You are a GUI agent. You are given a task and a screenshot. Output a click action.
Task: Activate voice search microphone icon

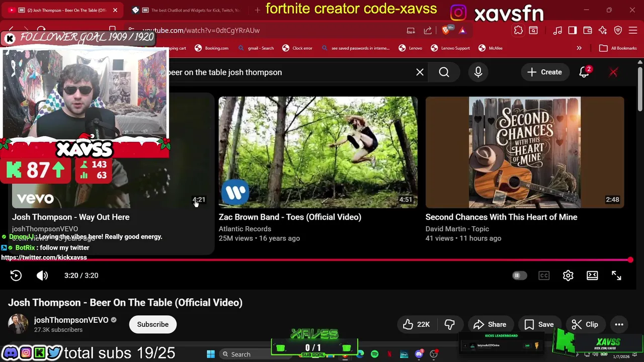coord(478,72)
